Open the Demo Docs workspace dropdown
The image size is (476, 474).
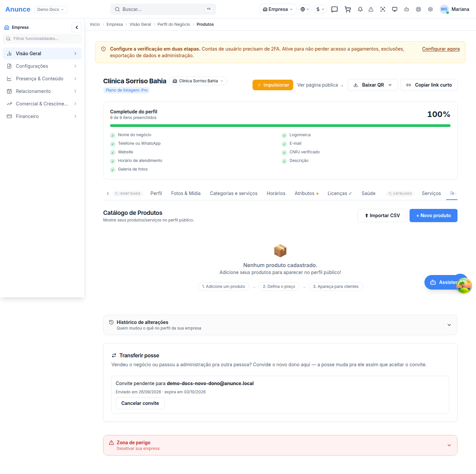pyautogui.click(x=51, y=9)
